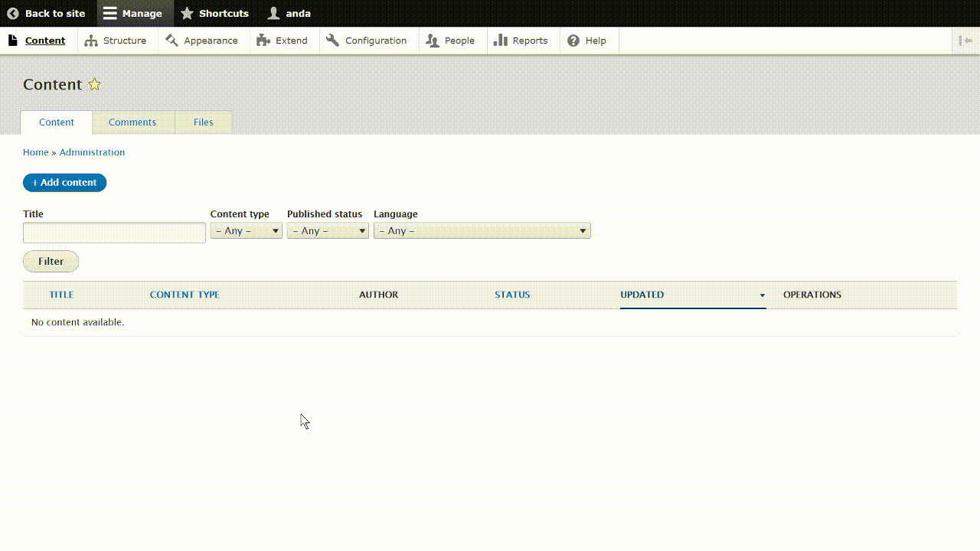Sort table by Title column

pyautogui.click(x=61, y=295)
